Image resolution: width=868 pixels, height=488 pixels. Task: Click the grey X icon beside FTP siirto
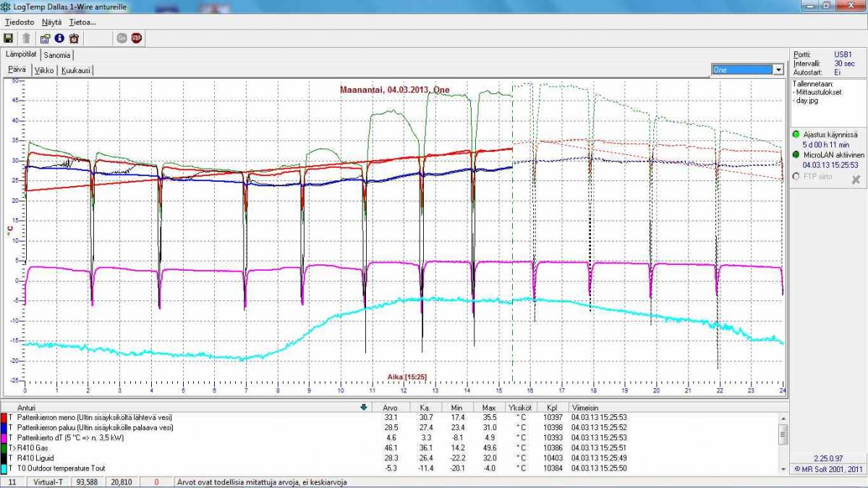click(x=856, y=179)
